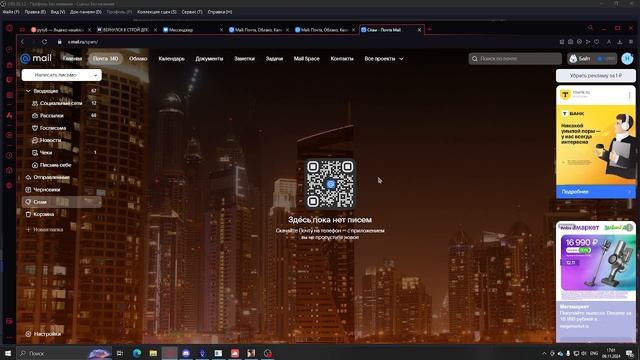This screenshot has width=640, height=360.
Task: Open the browser snapshot camera icon
Action: point(571,42)
